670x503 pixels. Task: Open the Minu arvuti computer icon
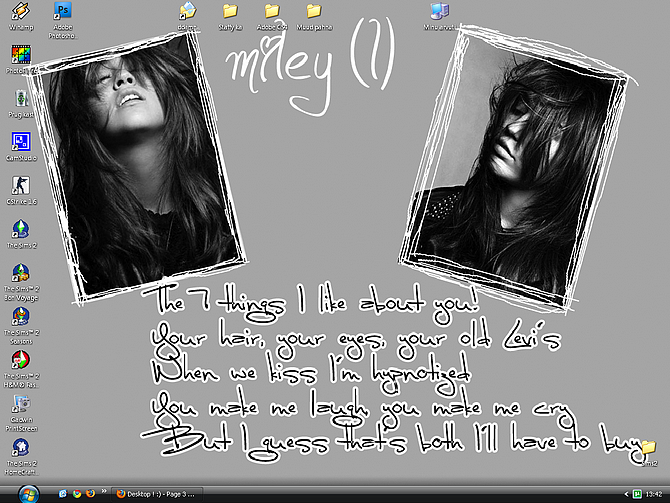[440, 17]
